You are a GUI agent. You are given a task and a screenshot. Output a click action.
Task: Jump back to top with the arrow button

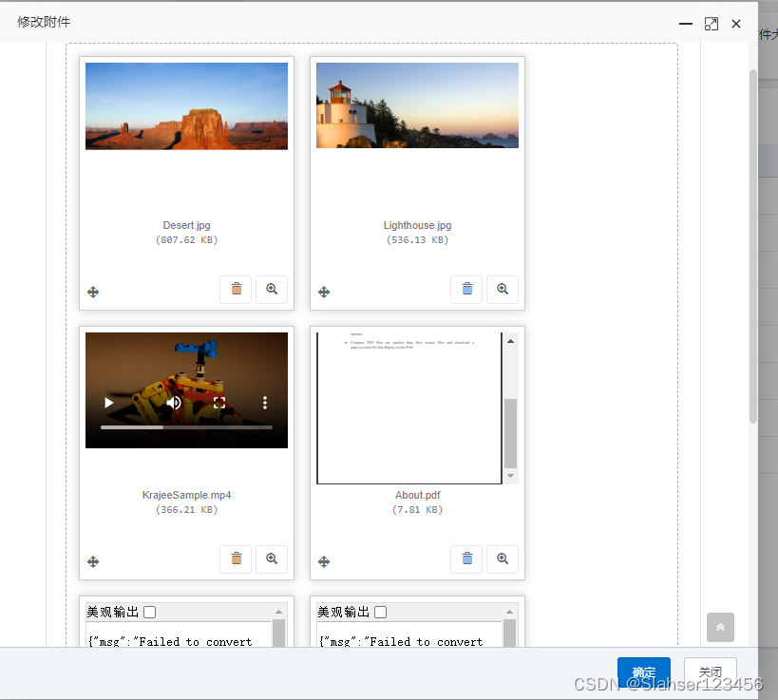pyautogui.click(x=720, y=627)
